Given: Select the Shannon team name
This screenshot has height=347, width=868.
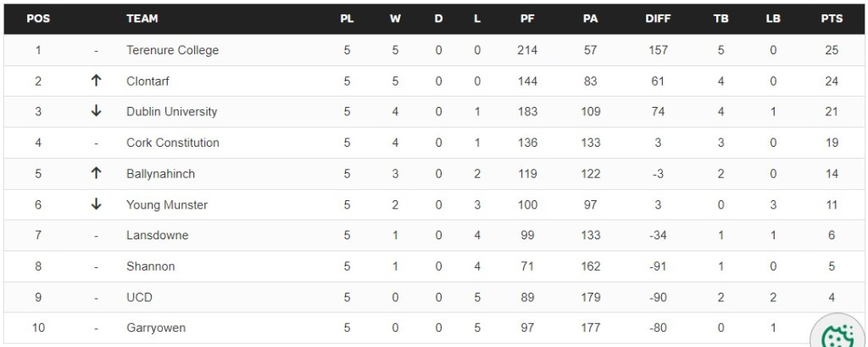Looking at the screenshot, I should point(150,266).
